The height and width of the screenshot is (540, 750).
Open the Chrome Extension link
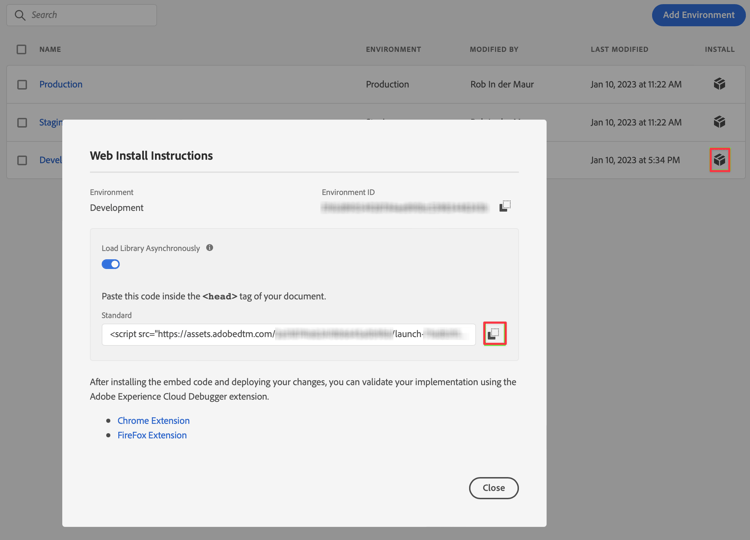coord(154,420)
